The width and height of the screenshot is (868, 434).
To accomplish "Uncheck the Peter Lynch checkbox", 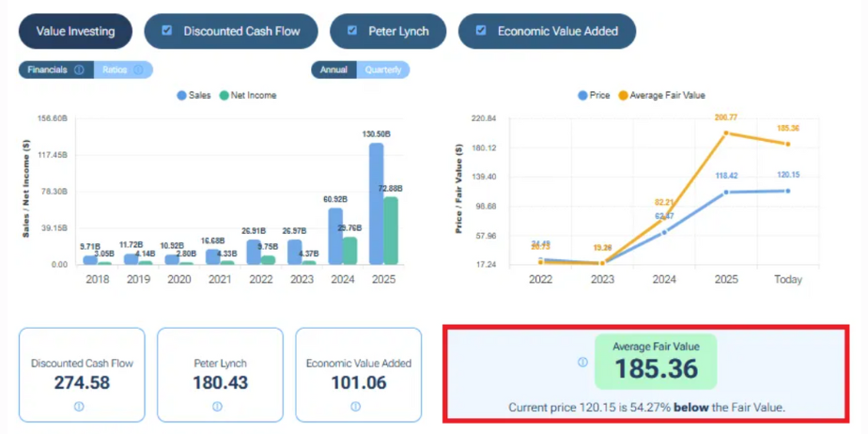I will click(352, 31).
